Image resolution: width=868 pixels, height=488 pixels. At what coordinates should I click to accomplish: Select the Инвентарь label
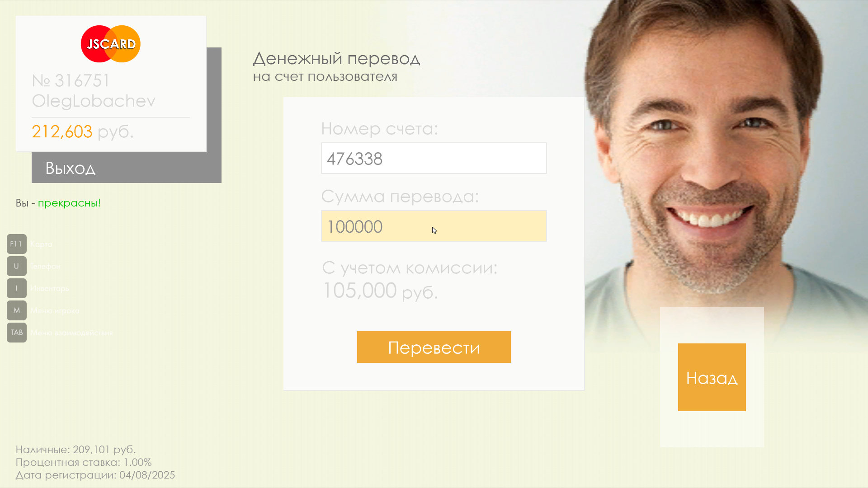click(49, 288)
